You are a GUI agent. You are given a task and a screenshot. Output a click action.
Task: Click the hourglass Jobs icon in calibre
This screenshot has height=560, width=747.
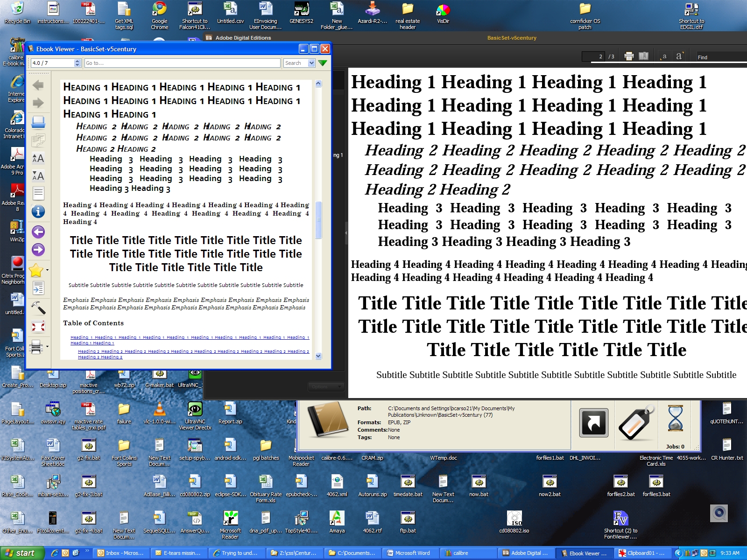(x=676, y=419)
